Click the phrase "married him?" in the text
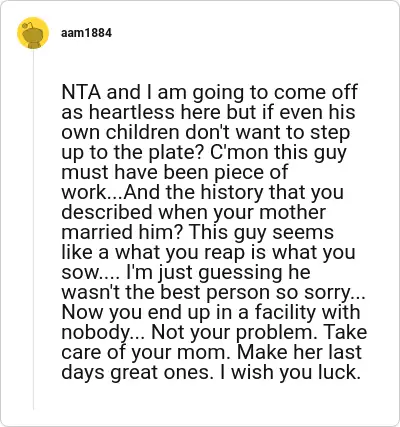Screen dimensions: 400x427 click(122, 232)
